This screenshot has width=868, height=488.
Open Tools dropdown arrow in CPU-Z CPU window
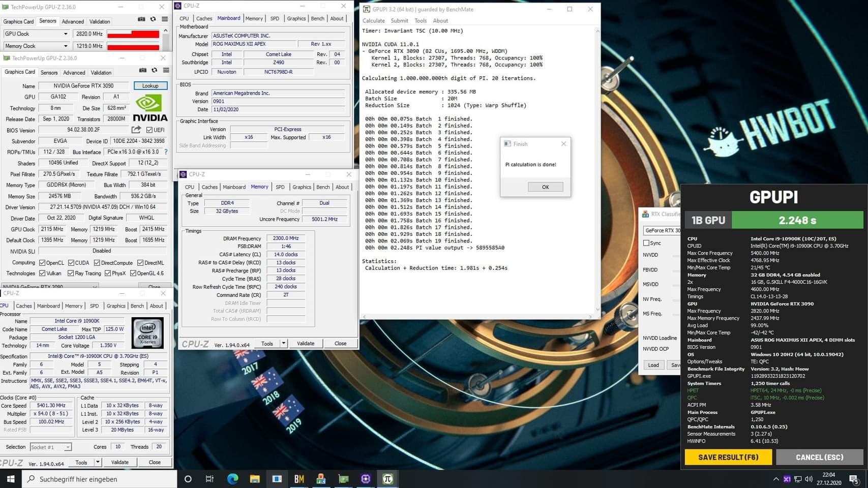[98, 463]
